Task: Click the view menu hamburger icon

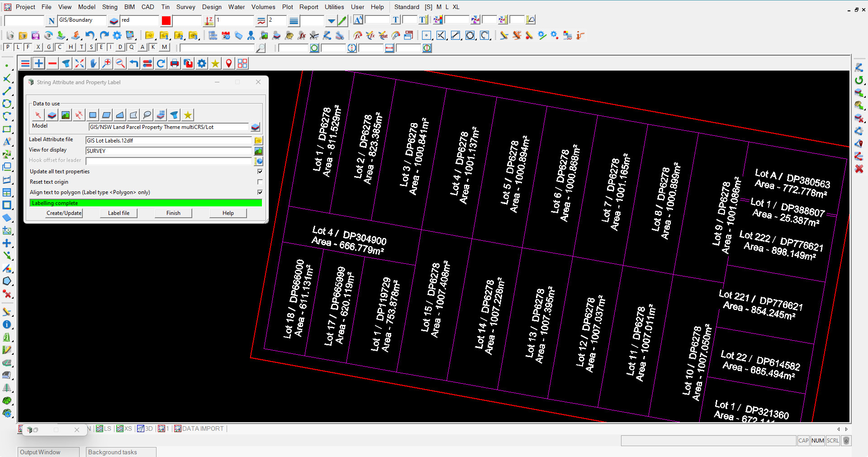Action: point(26,64)
